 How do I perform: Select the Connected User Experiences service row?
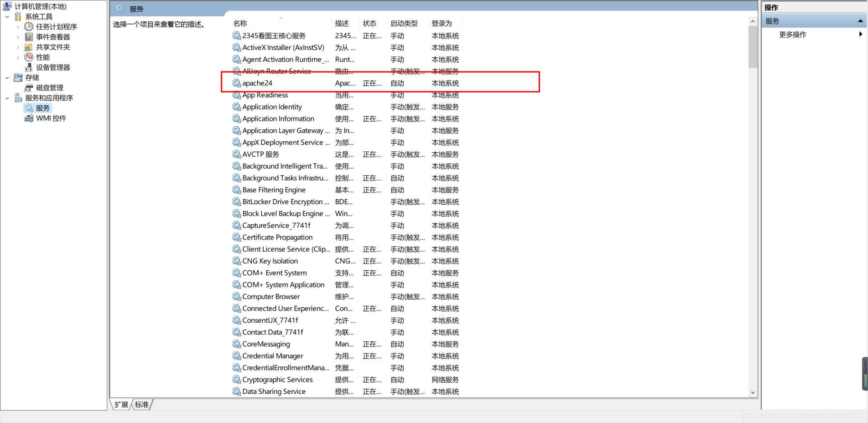point(346,308)
